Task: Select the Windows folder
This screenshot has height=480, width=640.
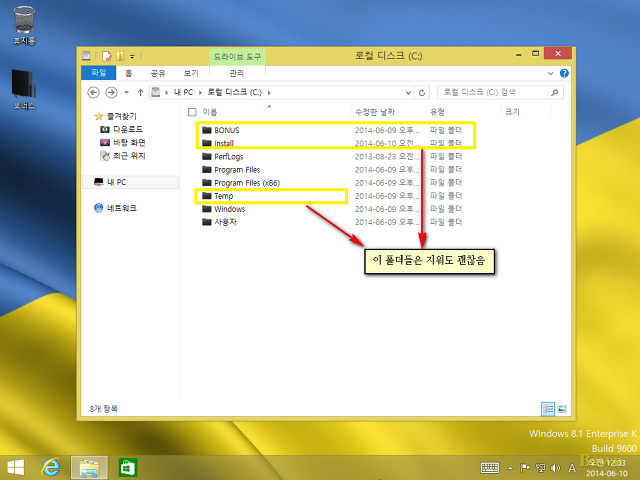Action: click(229, 209)
